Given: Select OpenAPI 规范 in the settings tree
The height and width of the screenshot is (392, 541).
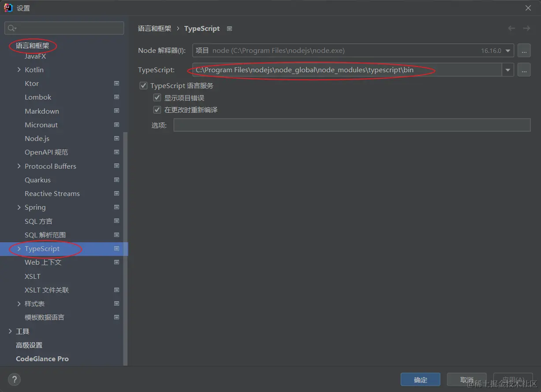Looking at the screenshot, I should pyautogui.click(x=46, y=152).
